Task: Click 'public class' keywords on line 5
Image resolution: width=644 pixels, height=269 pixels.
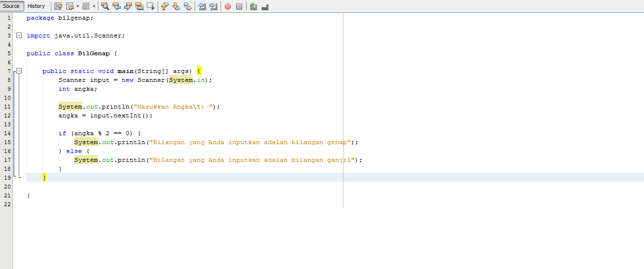Action: (50, 53)
